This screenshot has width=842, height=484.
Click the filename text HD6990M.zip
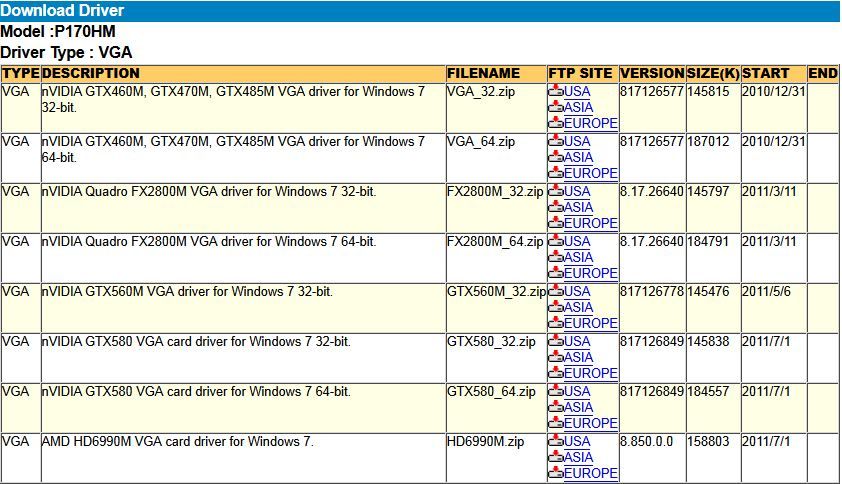tap(485, 442)
